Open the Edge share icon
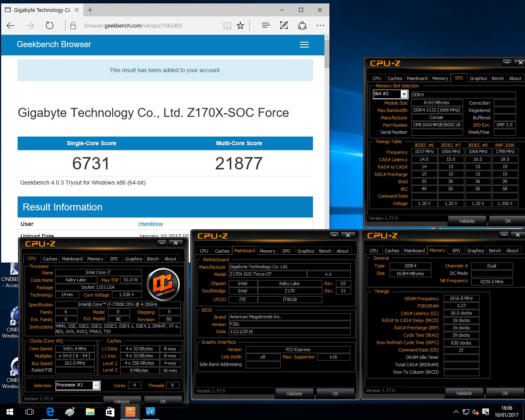The height and width of the screenshot is (420, 525). point(302,25)
